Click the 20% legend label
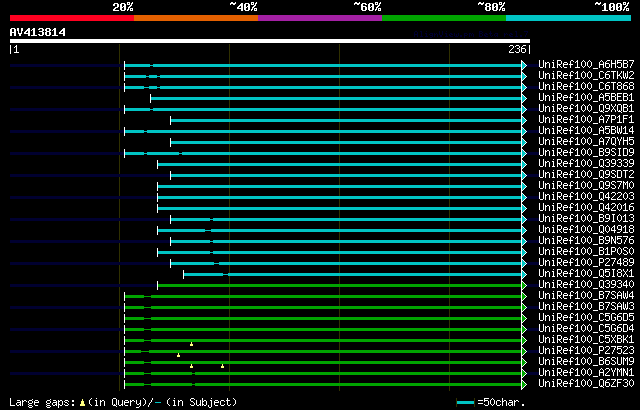The height and width of the screenshot is (410, 640). point(123,7)
